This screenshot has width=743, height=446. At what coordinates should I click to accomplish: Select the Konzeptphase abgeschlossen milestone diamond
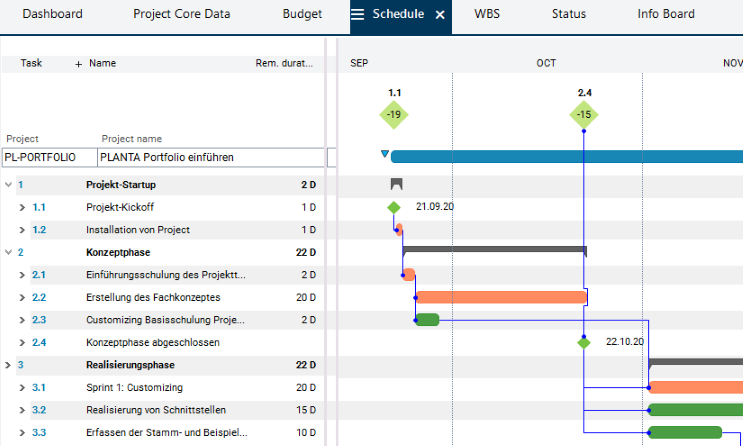[x=584, y=342]
